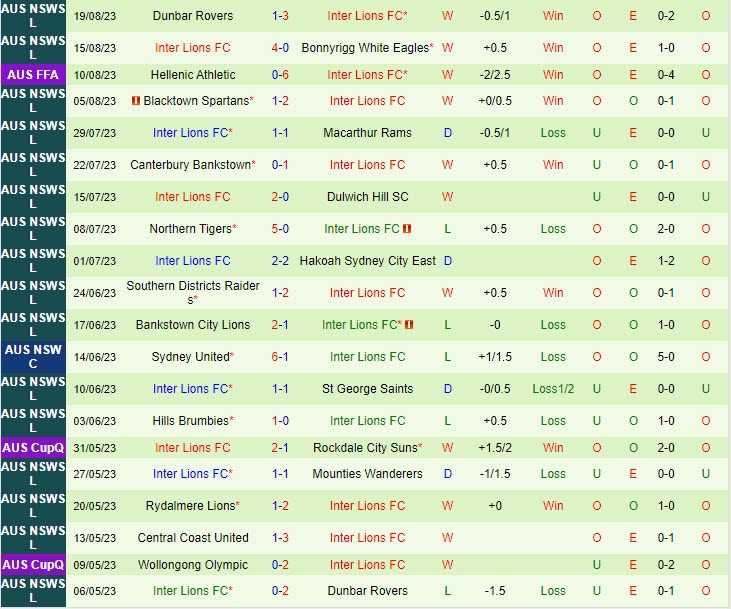731x609 pixels.
Task: Click red card icon in Bankstown City Lions row
Action: (409, 325)
